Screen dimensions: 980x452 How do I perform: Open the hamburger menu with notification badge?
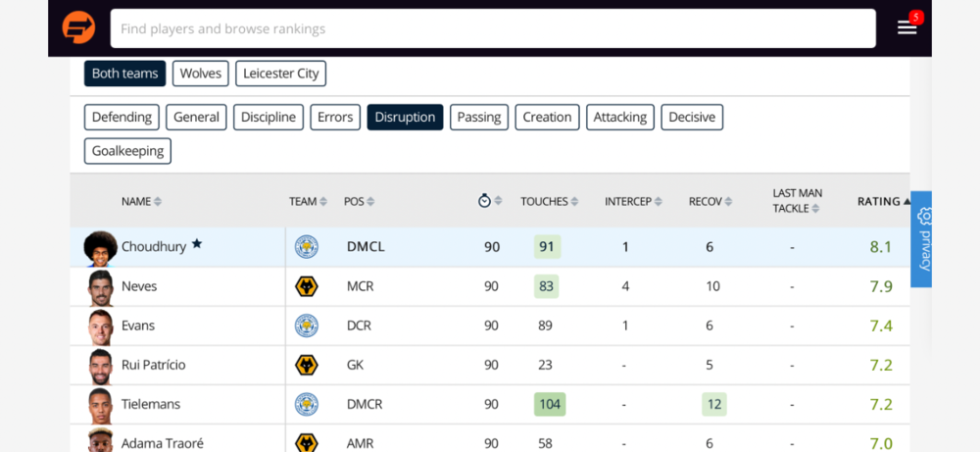tap(907, 26)
